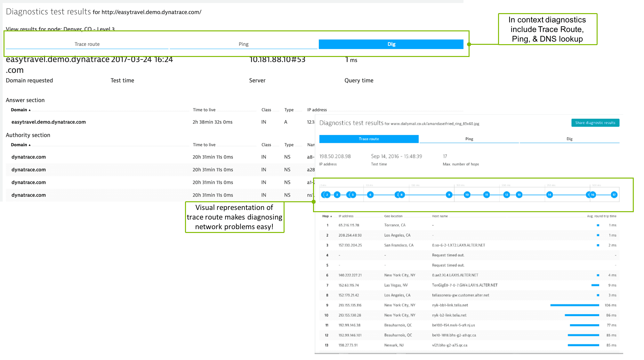This screenshot has height=360, width=644.
Task: Select hop 10 marker on trace route chart
Action: click(x=467, y=195)
